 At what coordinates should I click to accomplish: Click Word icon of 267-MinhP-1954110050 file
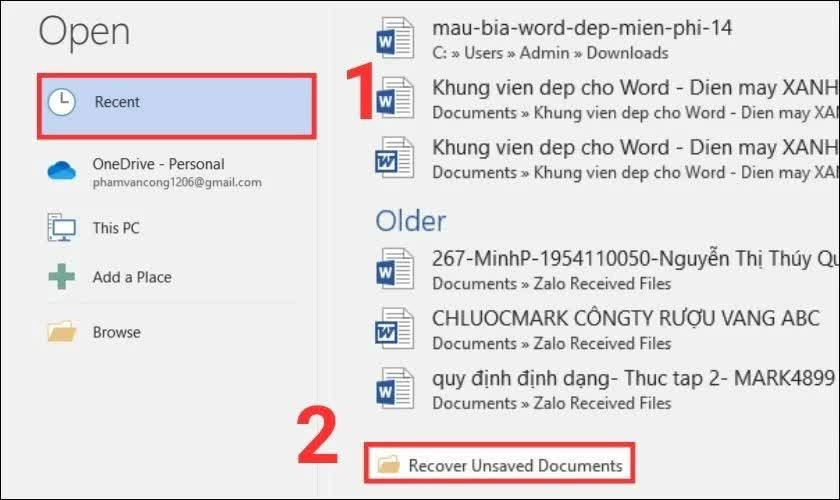click(395, 268)
